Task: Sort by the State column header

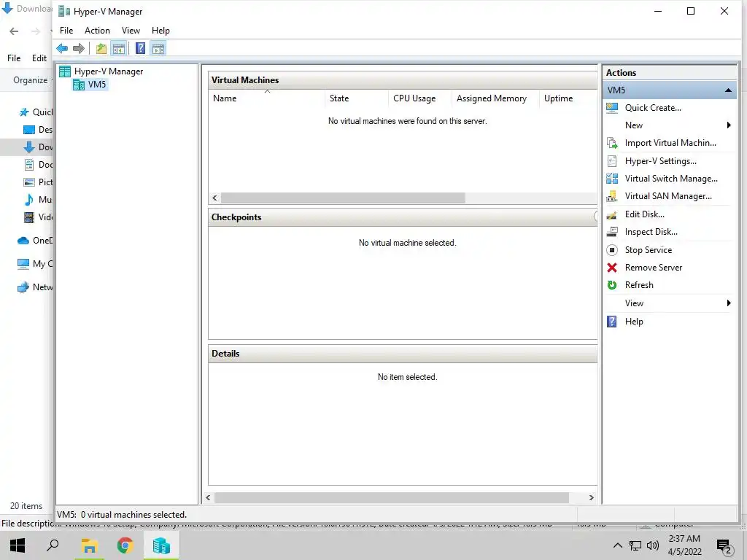Action: [x=357, y=98]
